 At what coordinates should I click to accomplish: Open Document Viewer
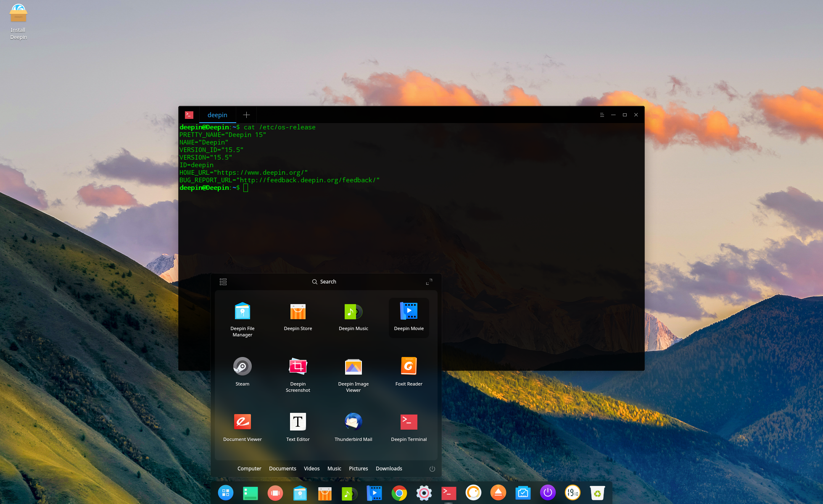(243, 421)
